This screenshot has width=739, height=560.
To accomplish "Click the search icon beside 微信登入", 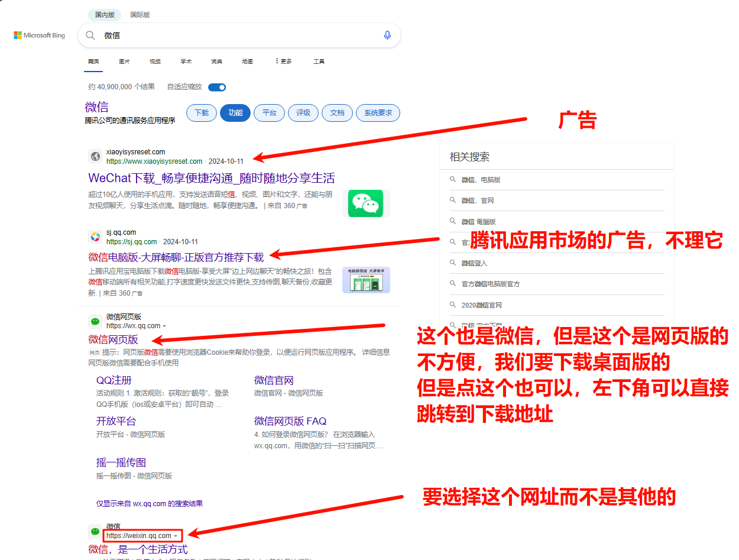I will (x=453, y=263).
